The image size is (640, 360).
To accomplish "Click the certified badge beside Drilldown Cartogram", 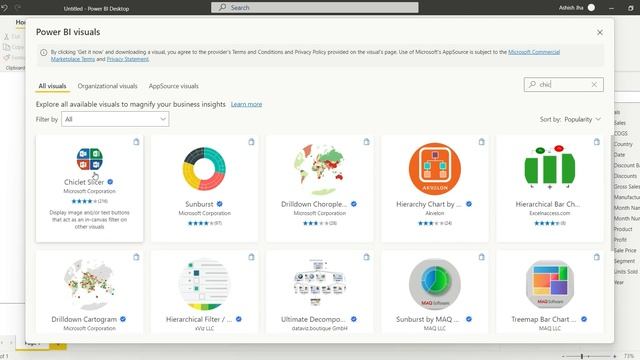I will (x=123, y=319).
